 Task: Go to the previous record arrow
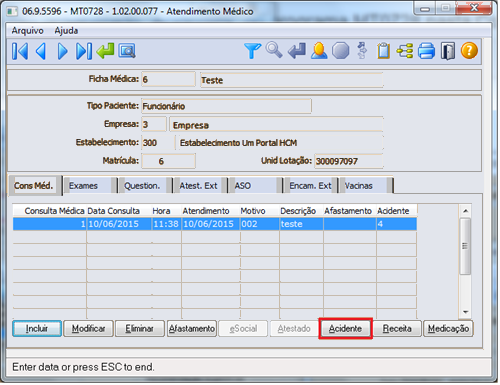(x=41, y=51)
